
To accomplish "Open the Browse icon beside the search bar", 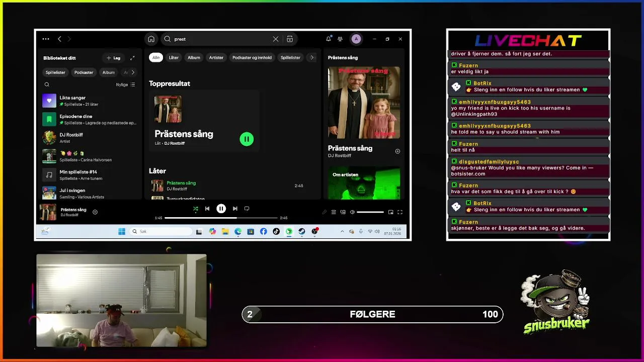I will point(290,39).
